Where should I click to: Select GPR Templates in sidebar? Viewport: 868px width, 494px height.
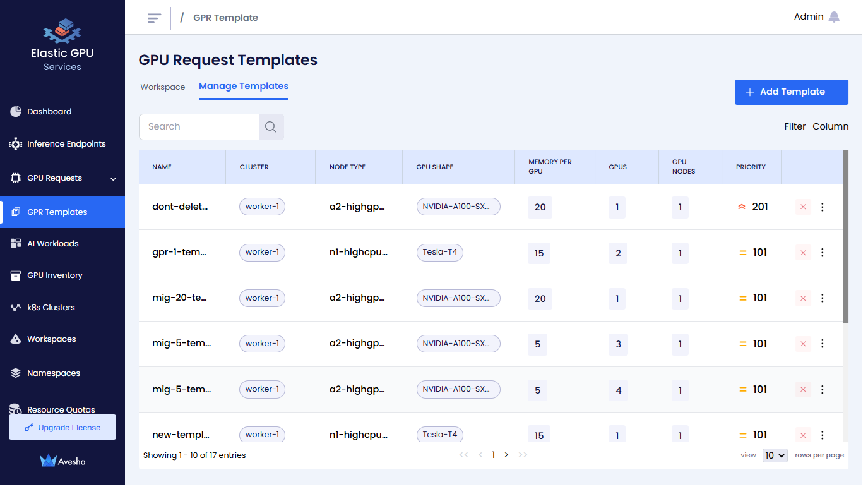pos(62,212)
